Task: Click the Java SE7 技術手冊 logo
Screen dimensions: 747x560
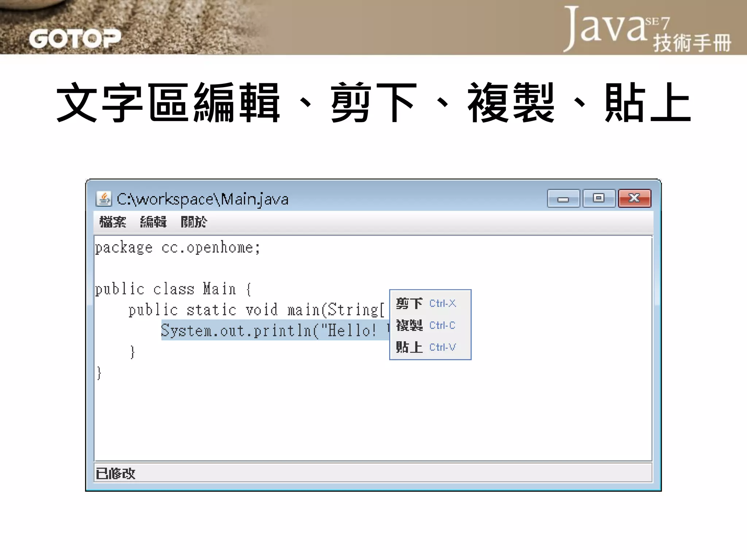Action: pyautogui.click(x=647, y=30)
